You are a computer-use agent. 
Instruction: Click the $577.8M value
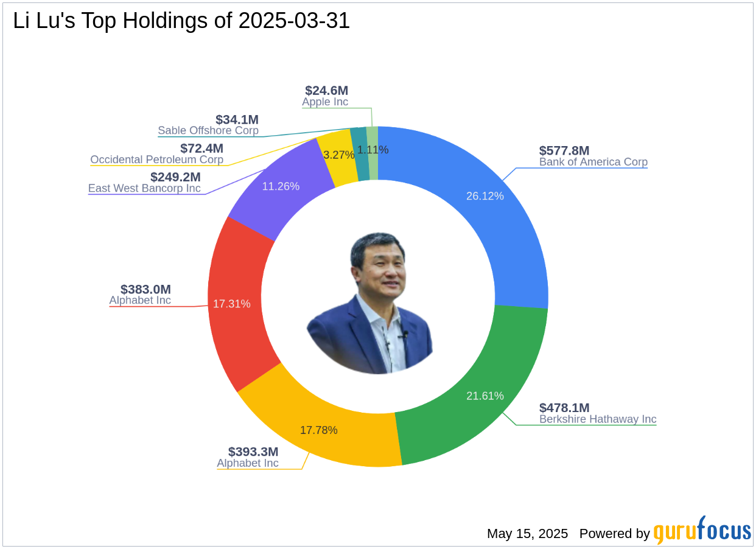coord(564,150)
